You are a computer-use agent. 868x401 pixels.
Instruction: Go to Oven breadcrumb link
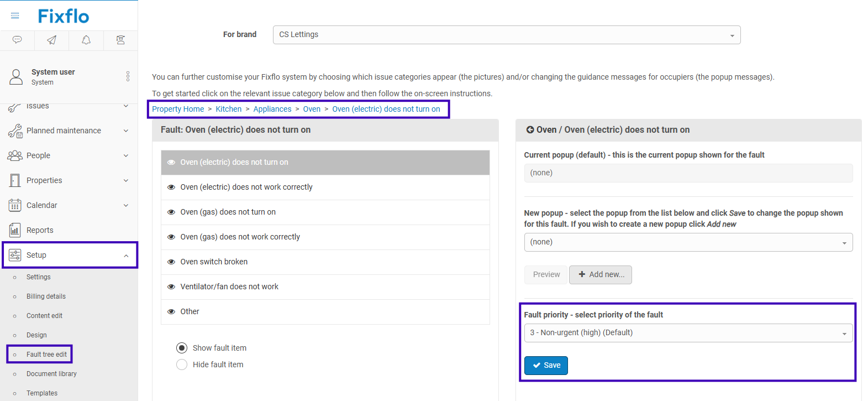point(312,109)
